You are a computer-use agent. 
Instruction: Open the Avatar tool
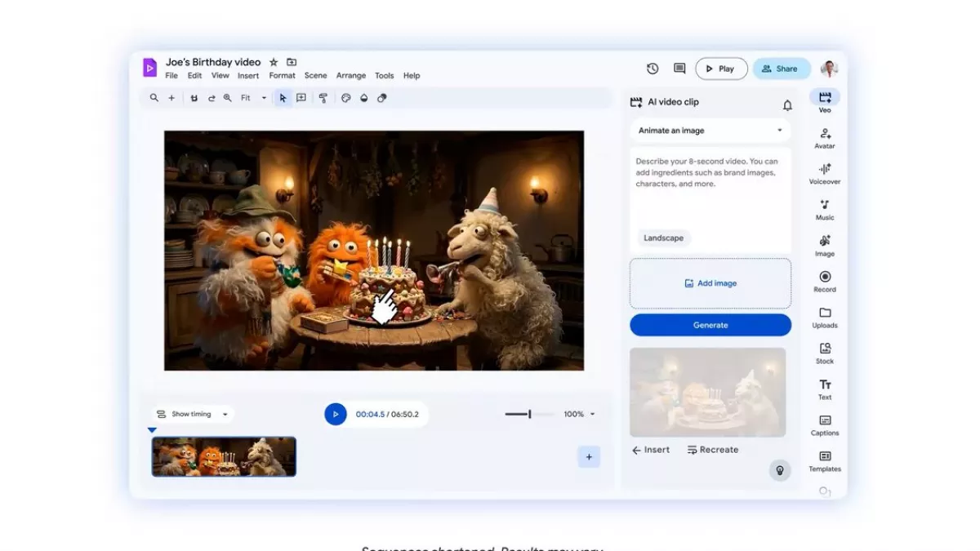coord(825,135)
